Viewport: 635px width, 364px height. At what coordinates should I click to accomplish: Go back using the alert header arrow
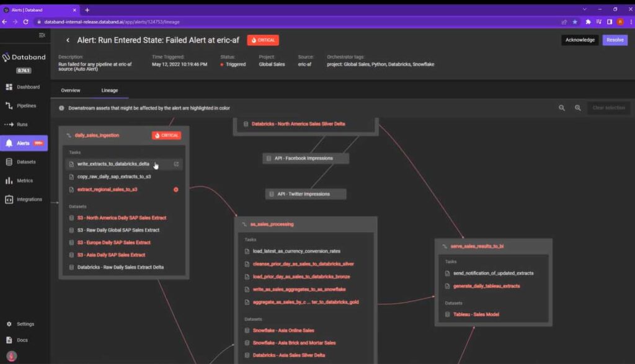tap(68, 40)
